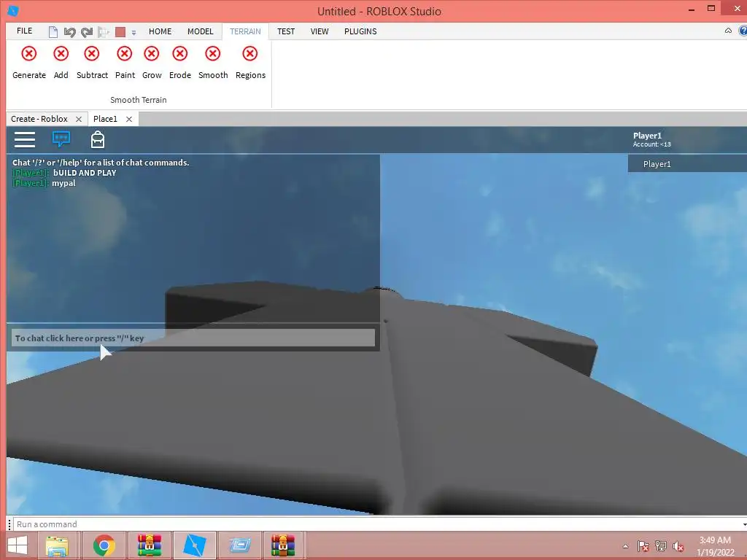This screenshot has width=747, height=560.
Task: Open command bar history dropdown arrow
Action: coord(743,524)
